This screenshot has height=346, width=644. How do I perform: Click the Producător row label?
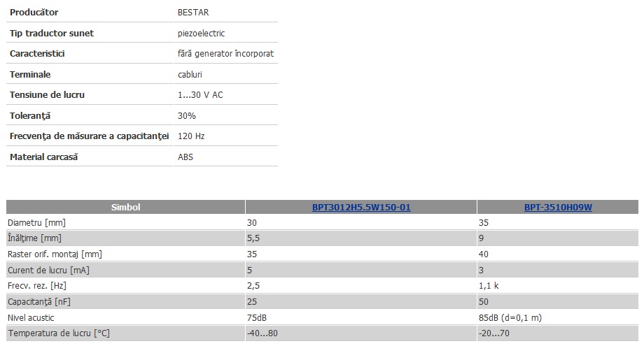pos(34,13)
